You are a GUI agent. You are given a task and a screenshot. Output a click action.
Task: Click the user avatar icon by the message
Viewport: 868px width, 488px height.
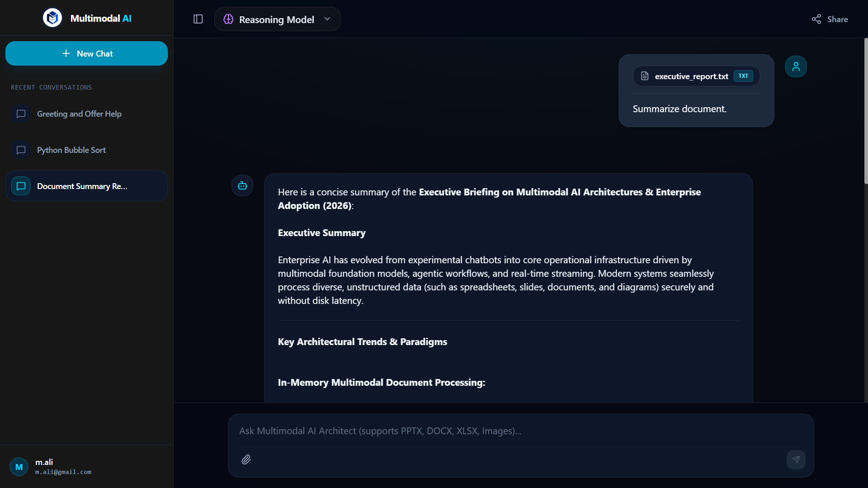tap(796, 66)
